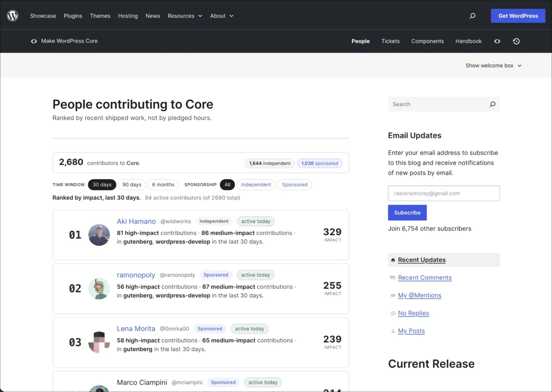This screenshot has width=552, height=392.
Task: Open ramonopoly's avatar image
Action: [99, 289]
